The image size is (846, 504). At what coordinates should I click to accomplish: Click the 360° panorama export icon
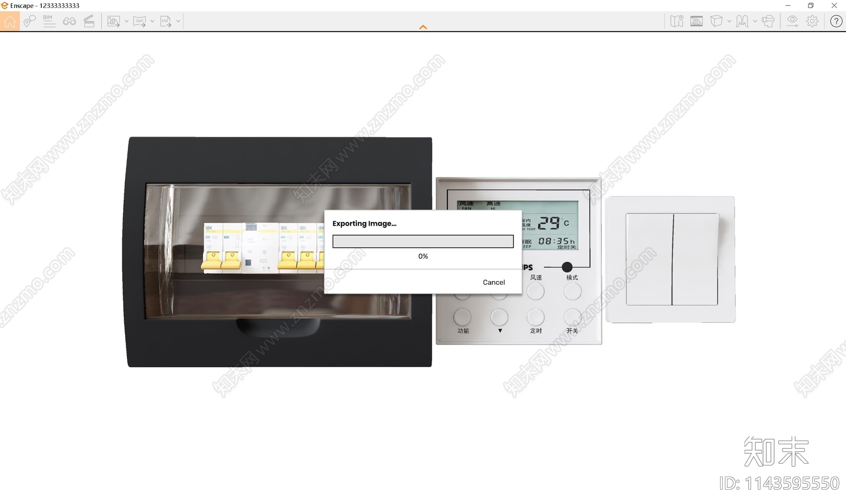(x=140, y=21)
